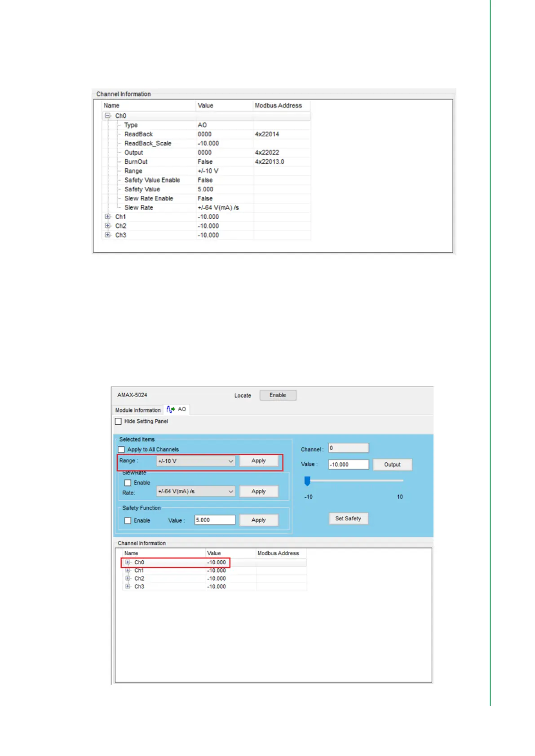535x756 pixels.
Task: Apply the selected Range setting
Action: [258, 461]
